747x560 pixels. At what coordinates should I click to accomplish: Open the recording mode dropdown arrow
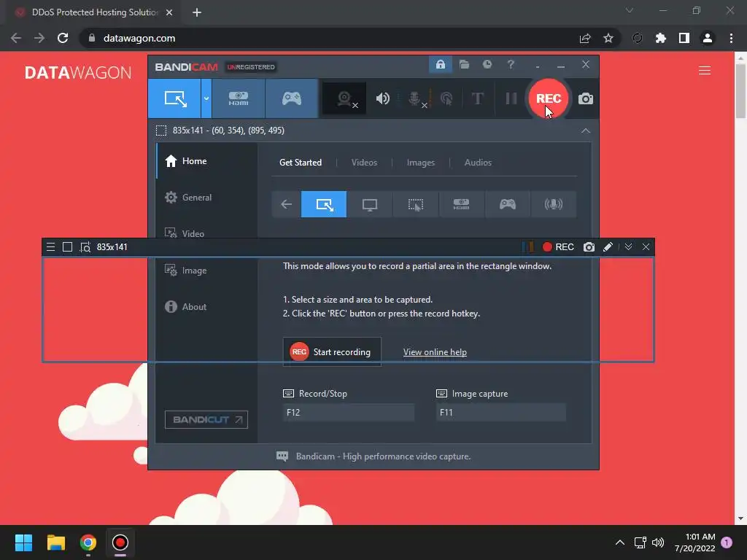click(x=206, y=98)
